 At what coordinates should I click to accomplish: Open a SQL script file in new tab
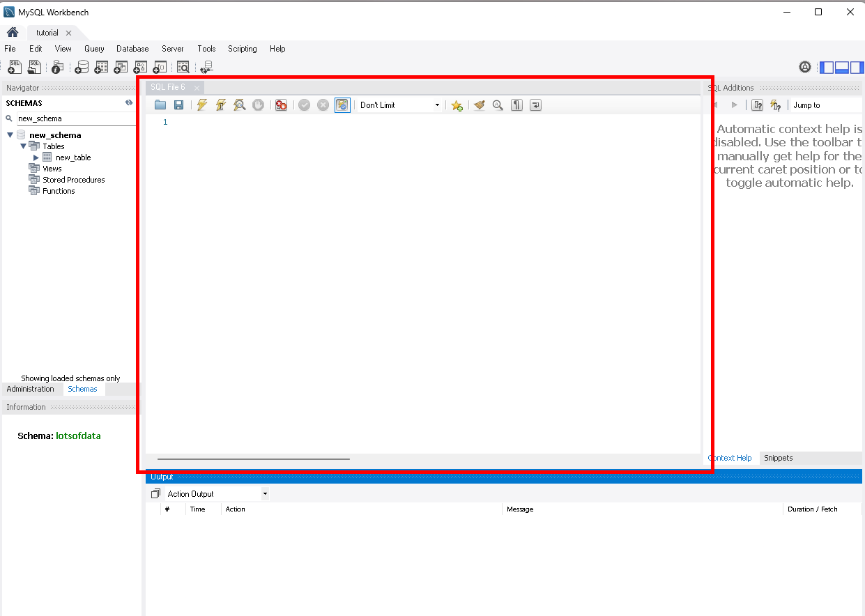pyautogui.click(x=34, y=67)
